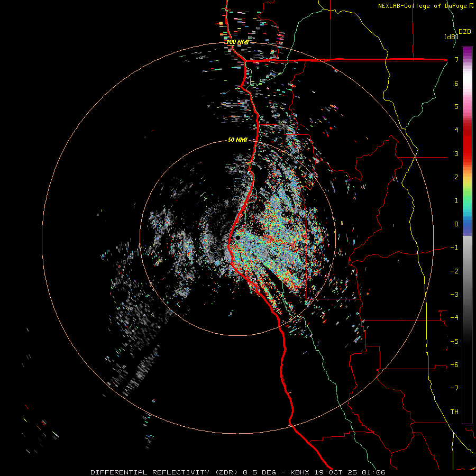Click the -4 dB scale value

point(454,318)
